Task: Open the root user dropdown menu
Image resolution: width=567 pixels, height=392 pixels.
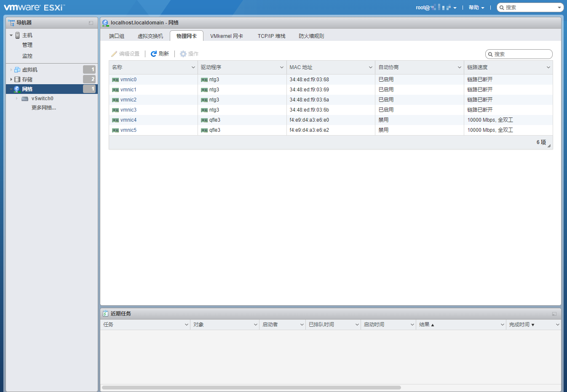Action: [x=436, y=8]
